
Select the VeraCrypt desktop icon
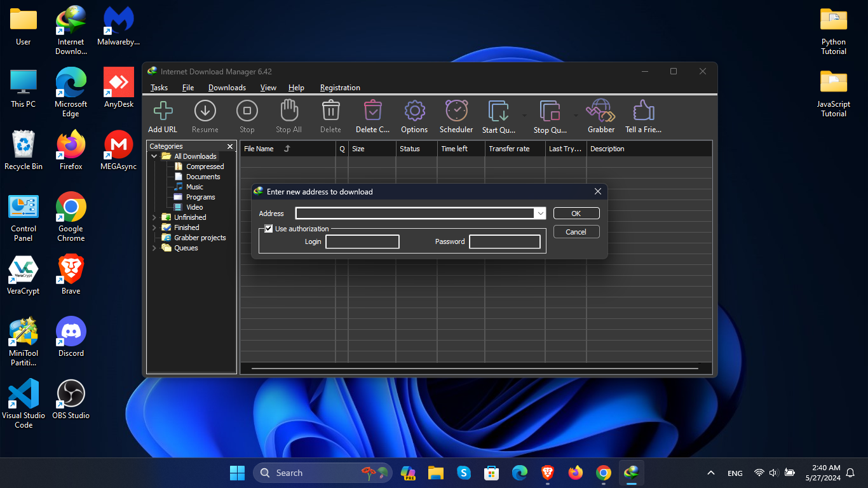[x=24, y=276]
